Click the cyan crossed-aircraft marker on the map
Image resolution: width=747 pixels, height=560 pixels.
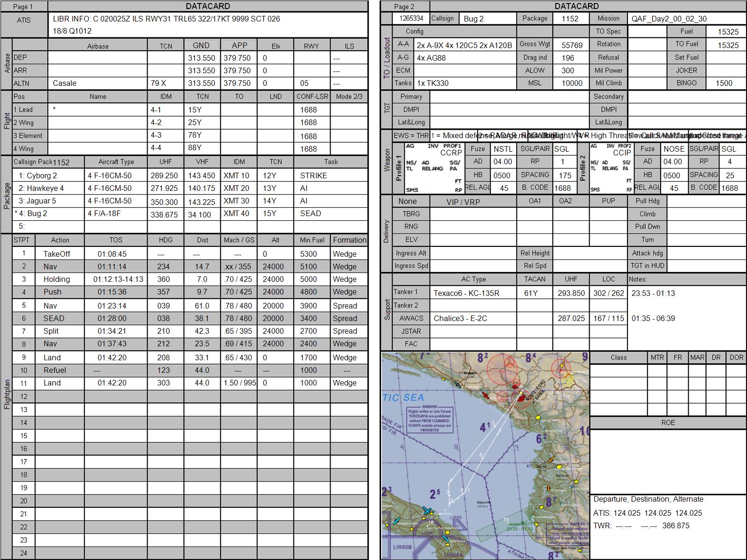click(x=427, y=511)
